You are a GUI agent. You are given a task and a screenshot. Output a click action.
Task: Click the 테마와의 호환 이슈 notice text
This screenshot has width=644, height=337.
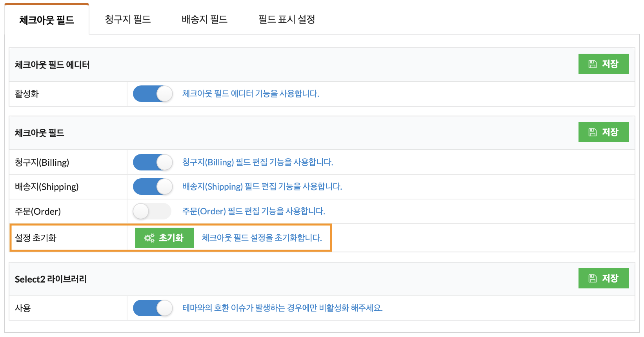pos(282,308)
